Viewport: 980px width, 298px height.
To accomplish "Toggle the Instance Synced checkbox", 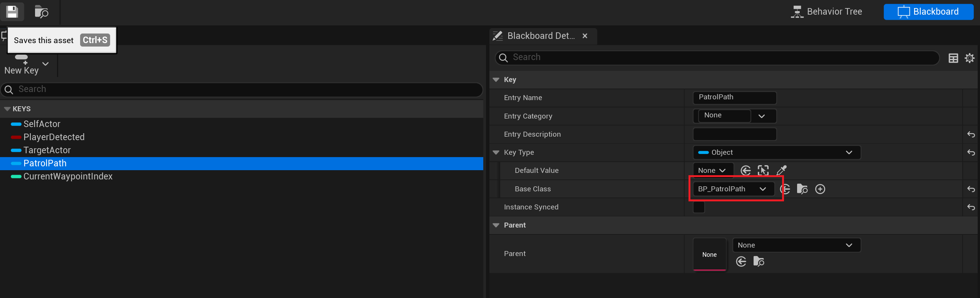I will (699, 207).
